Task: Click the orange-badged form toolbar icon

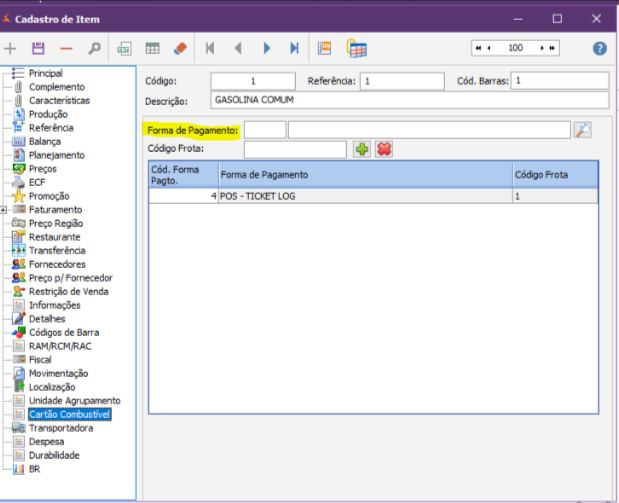Action: 325,49
